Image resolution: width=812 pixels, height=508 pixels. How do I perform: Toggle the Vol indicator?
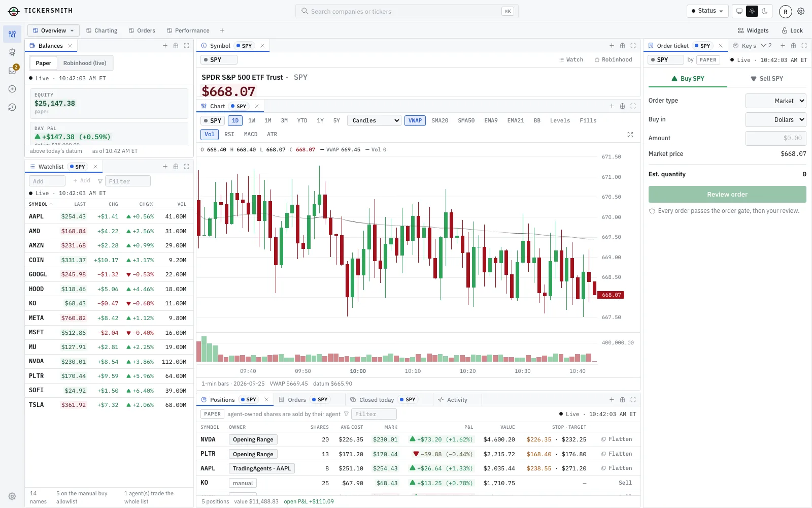click(210, 135)
